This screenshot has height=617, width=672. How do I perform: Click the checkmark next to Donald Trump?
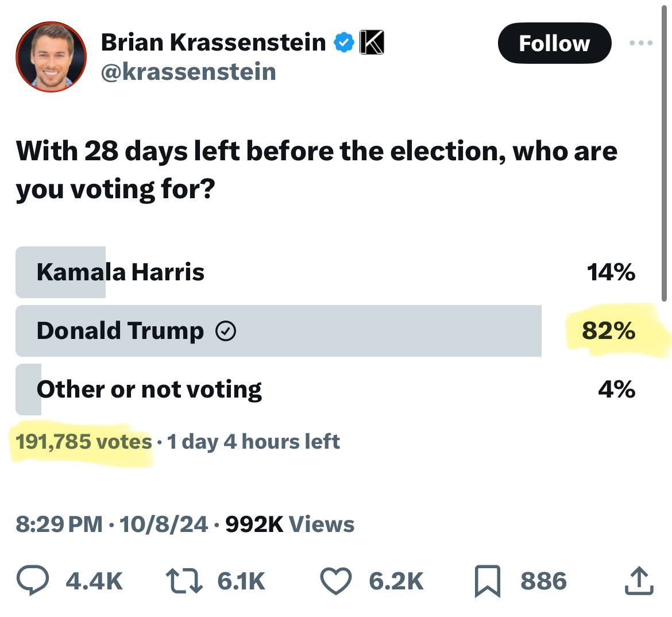tap(226, 331)
